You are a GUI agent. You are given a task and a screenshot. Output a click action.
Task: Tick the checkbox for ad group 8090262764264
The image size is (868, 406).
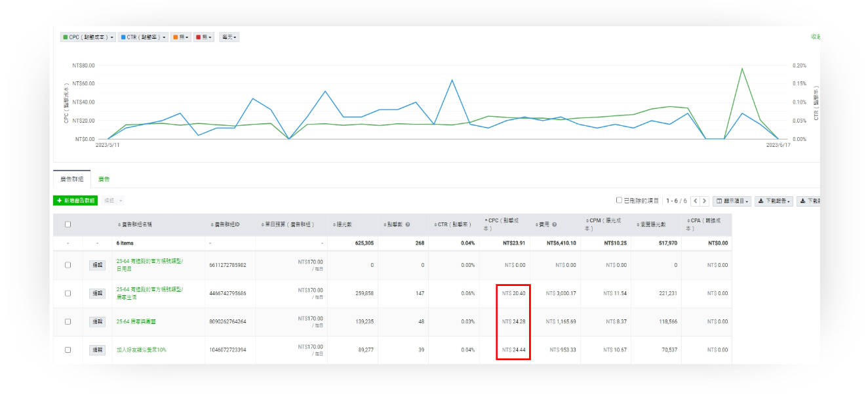pos(68,321)
